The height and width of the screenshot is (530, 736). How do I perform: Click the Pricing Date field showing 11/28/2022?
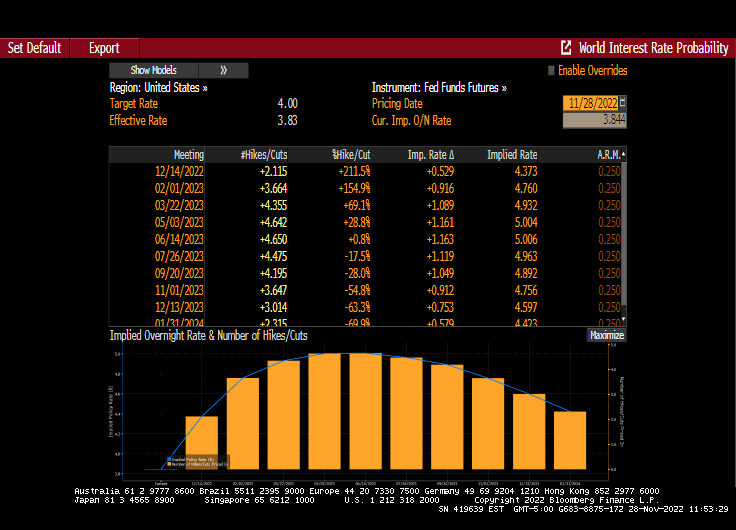[x=591, y=103]
